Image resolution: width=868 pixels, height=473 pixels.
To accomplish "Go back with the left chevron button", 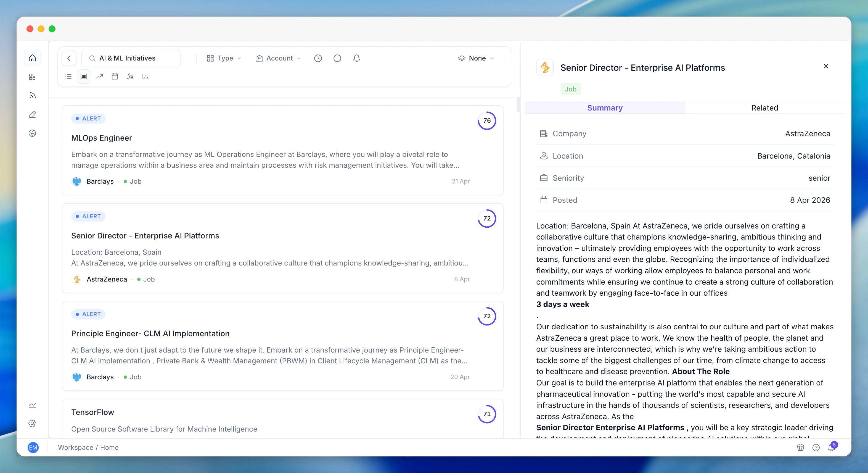I will [69, 58].
